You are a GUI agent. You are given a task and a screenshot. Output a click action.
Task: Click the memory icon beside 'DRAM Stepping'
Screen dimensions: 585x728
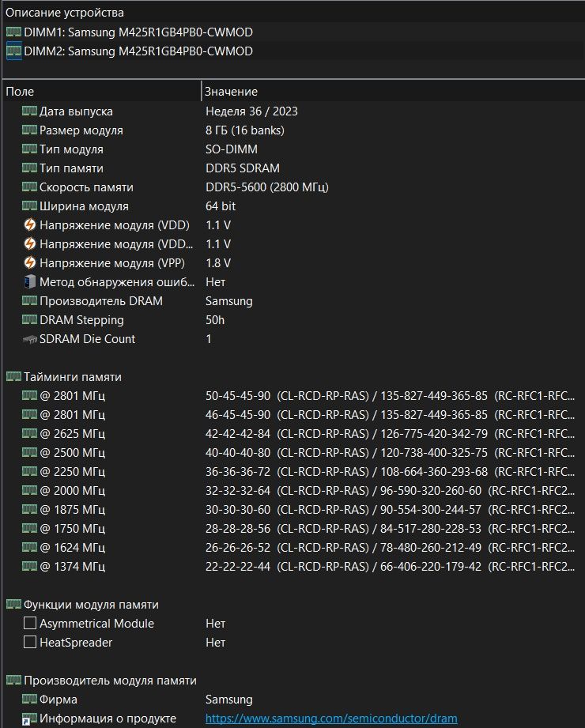pos(29,320)
